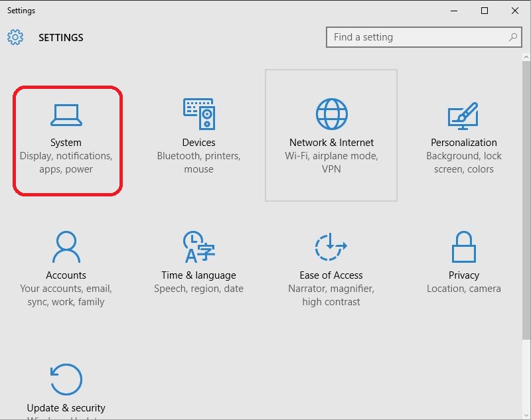Click the System label text
Image resolution: width=531 pixels, height=420 pixels.
(x=66, y=143)
